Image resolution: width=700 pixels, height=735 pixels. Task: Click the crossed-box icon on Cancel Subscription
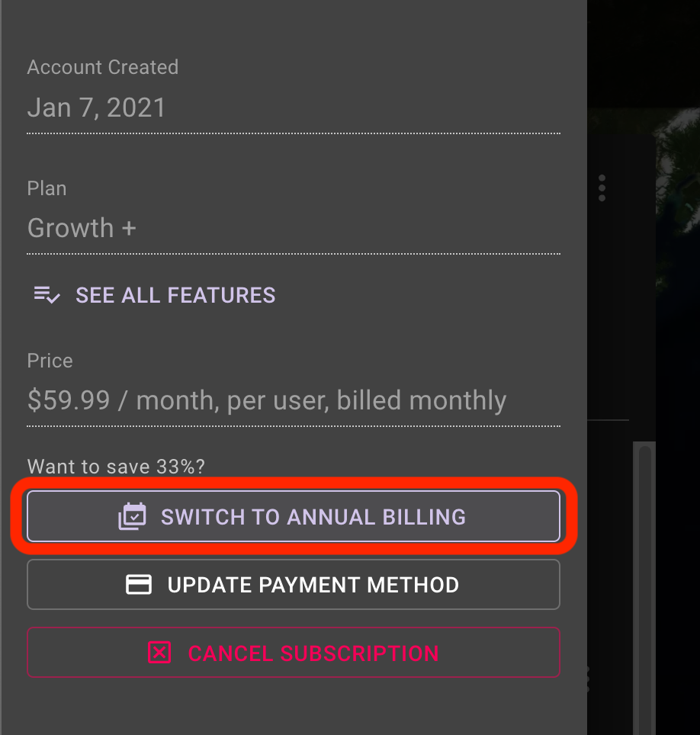[159, 653]
